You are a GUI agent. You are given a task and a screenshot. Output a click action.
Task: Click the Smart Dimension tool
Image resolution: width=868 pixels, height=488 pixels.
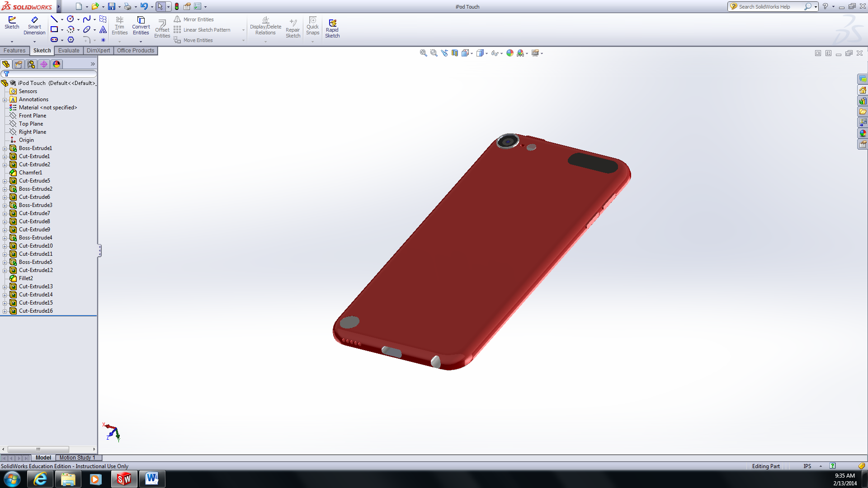34,25
